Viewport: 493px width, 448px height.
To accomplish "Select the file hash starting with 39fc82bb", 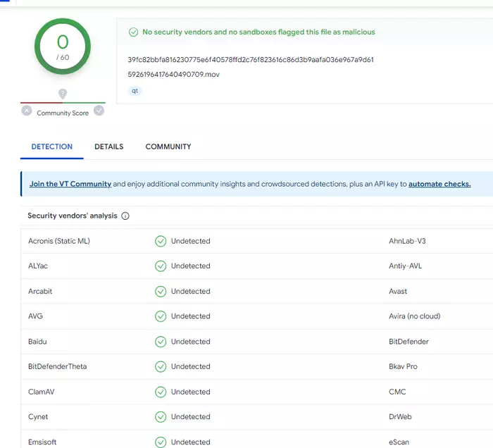I will 251,60.
